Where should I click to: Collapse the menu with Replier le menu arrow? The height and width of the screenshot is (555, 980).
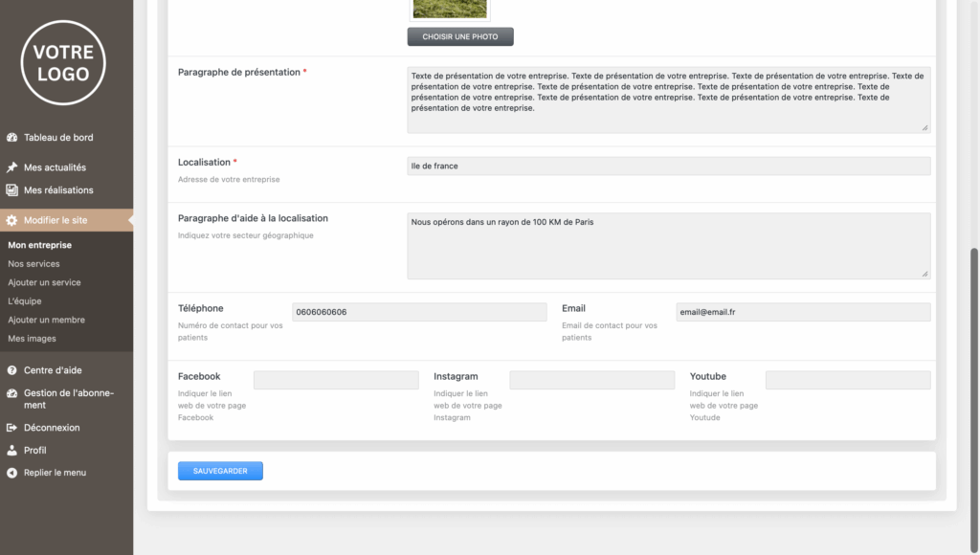tap(12, 473)
